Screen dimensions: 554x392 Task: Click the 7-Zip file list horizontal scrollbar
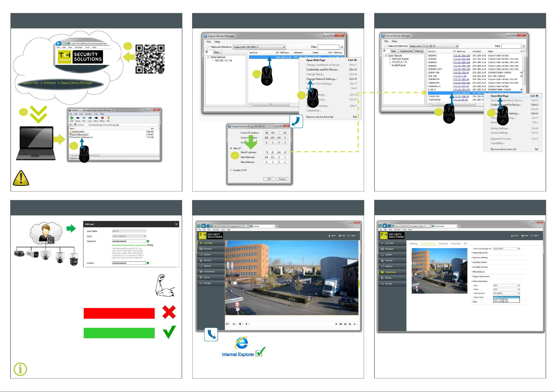[113, 155]
